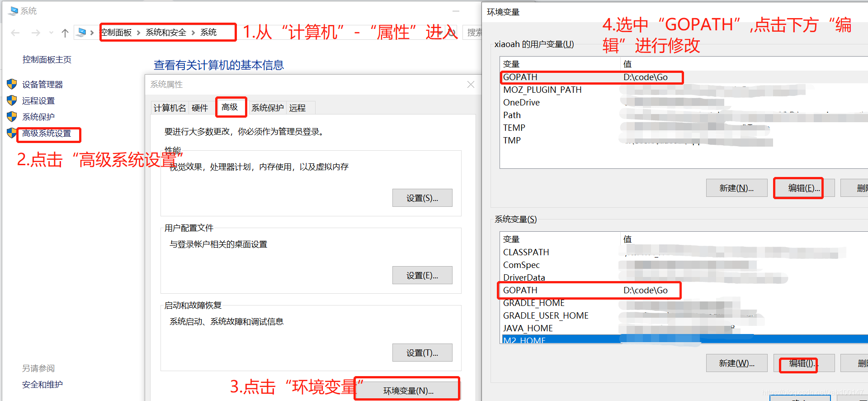The width and height of the screenshot is (868, 401).
Task: Switch to the 高级 tab
Action: click(230, 107)
